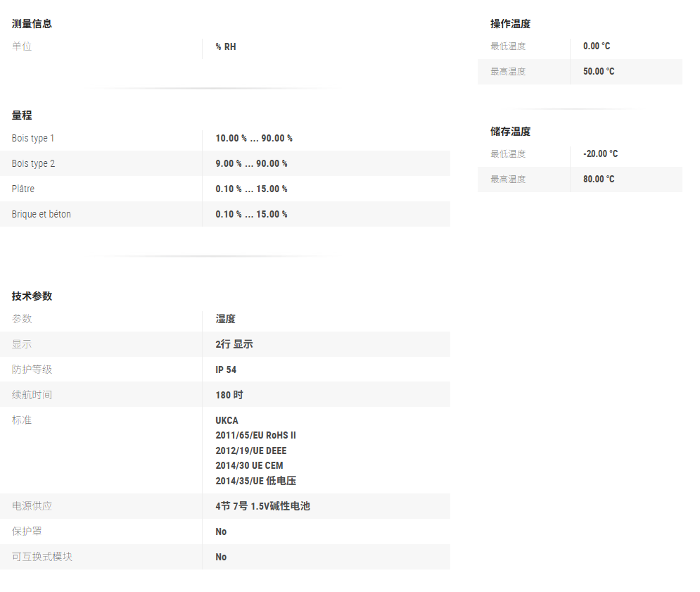Select the 2014/35/UE 低电压 standard line
The width and height of the screenshot is (700, 592).
click(x=255, y=481)
